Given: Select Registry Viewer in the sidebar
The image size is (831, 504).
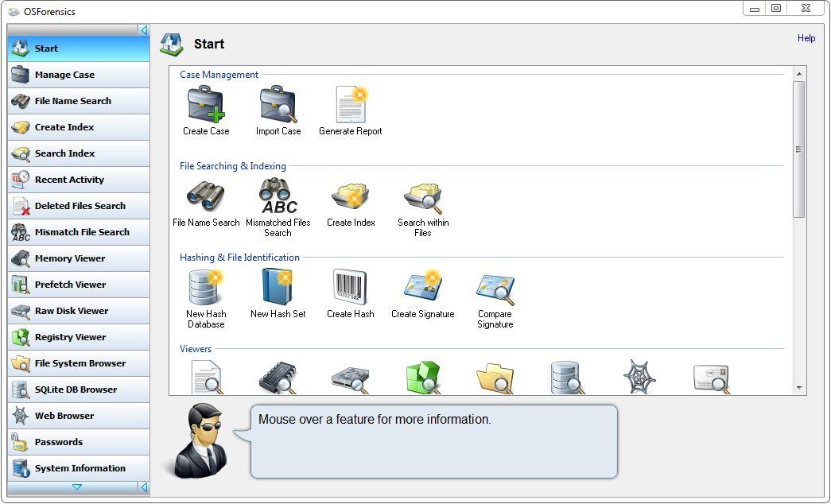Looking at the screenshot, I should click(x=79, y=337).
